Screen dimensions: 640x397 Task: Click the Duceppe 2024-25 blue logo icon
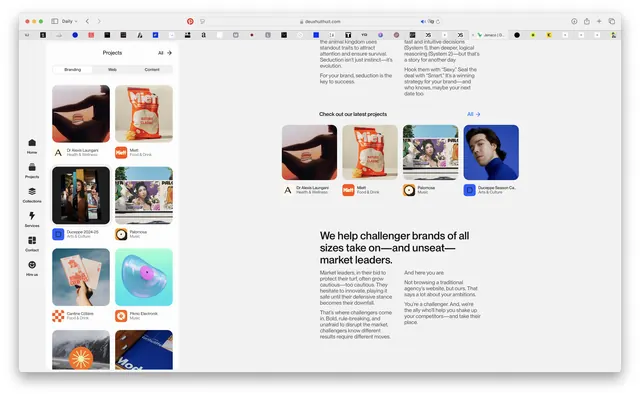pos(58,234)
